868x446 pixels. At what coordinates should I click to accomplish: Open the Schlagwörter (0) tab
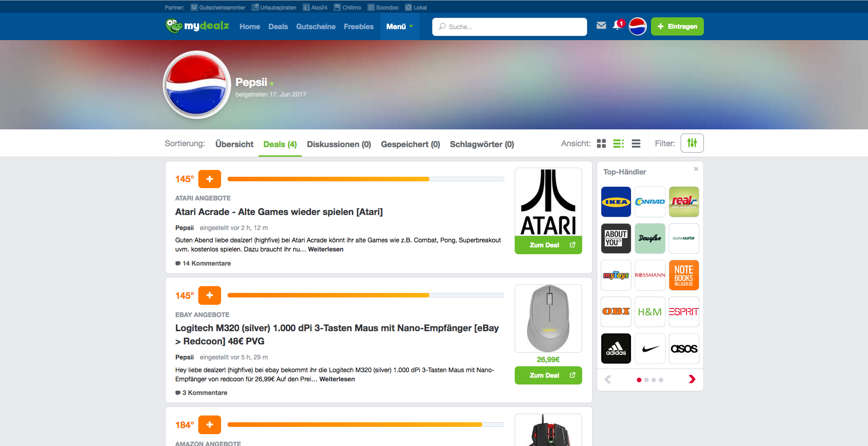click(482, 144)
